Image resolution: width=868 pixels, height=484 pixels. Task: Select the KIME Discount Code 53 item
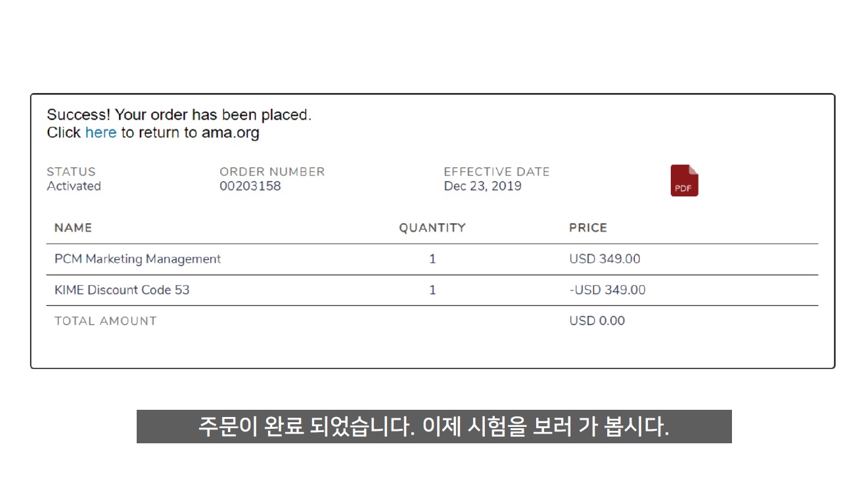coord(122,290)
